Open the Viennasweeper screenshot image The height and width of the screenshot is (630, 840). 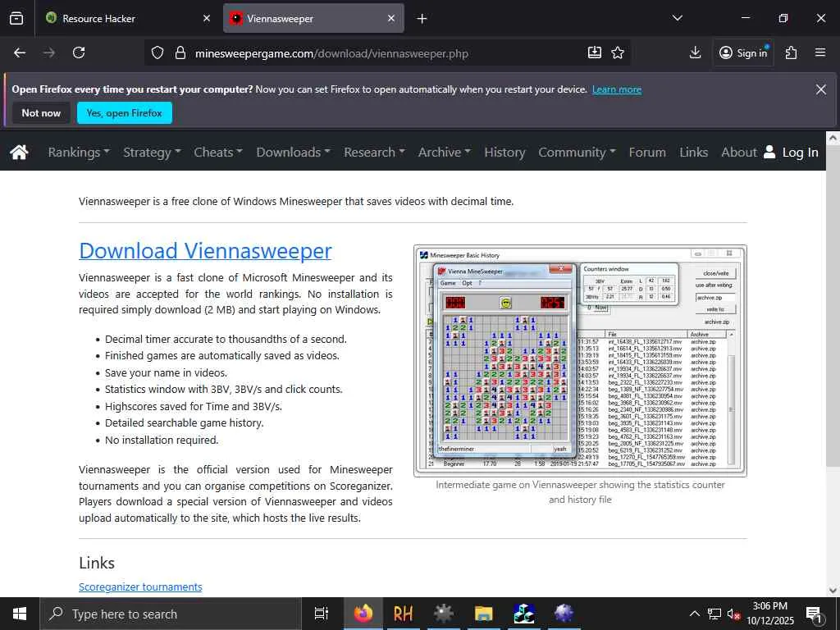click(580, 361)
